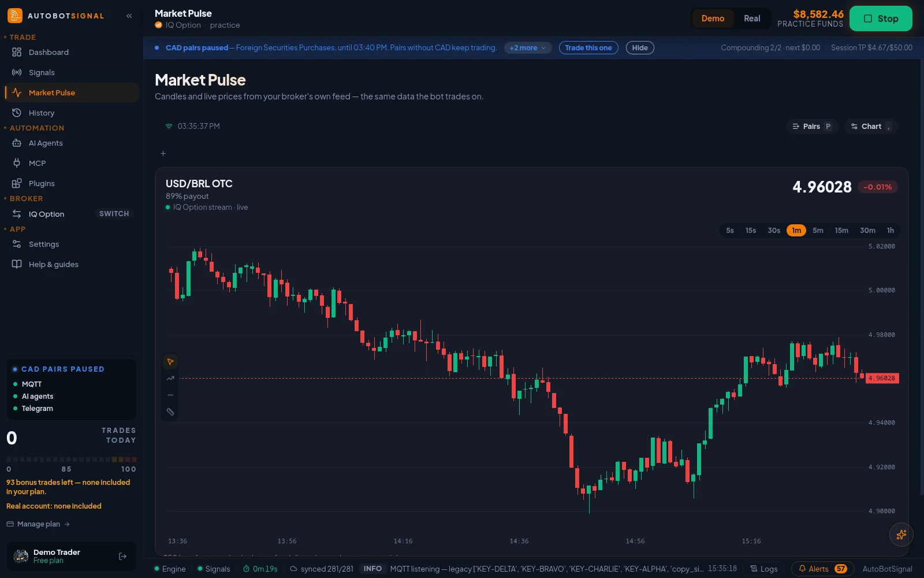Screen dimensions: 924x578
Task: Stop the bot
Action: coord(881,18)
